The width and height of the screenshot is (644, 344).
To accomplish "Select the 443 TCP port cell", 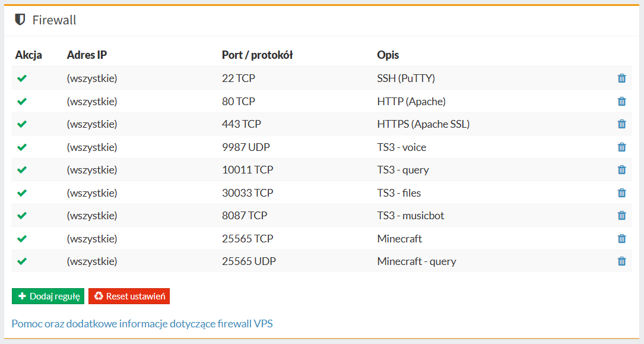I will coord(241,124).
